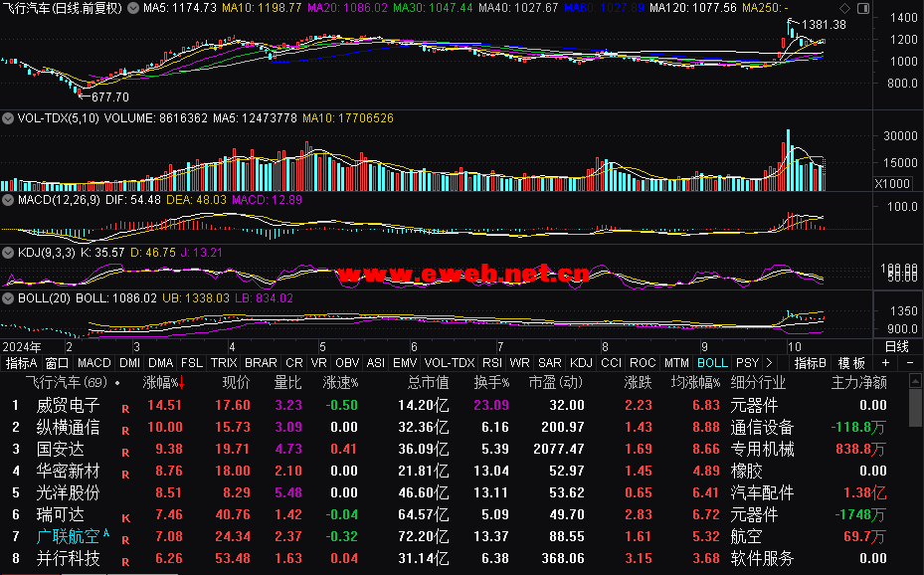Click the K marker beside 瑞可达
924x575 pixels.
125,518
